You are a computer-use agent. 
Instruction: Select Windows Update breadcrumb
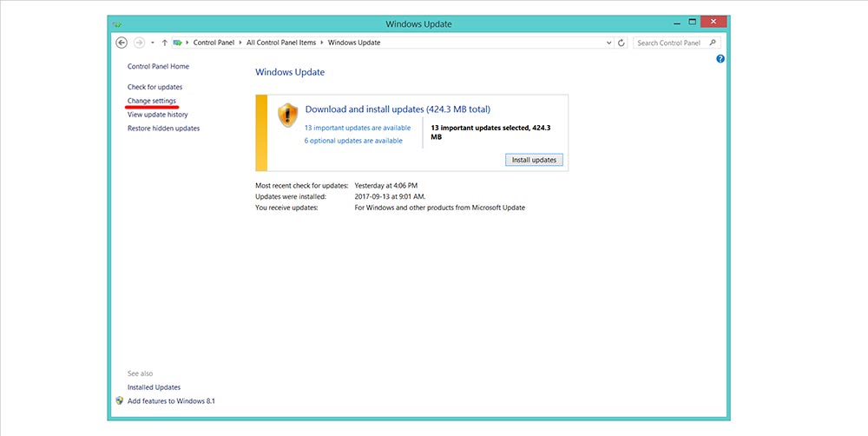click(x=354, y=43)
